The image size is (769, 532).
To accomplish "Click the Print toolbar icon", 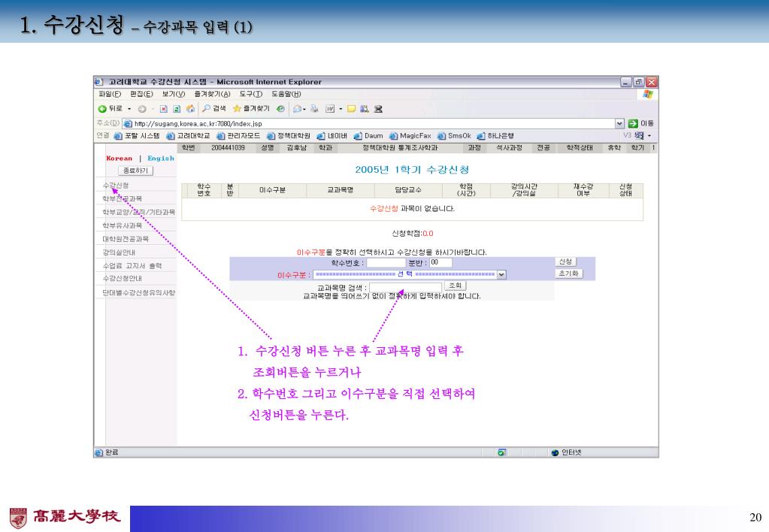I will (314, 109).
